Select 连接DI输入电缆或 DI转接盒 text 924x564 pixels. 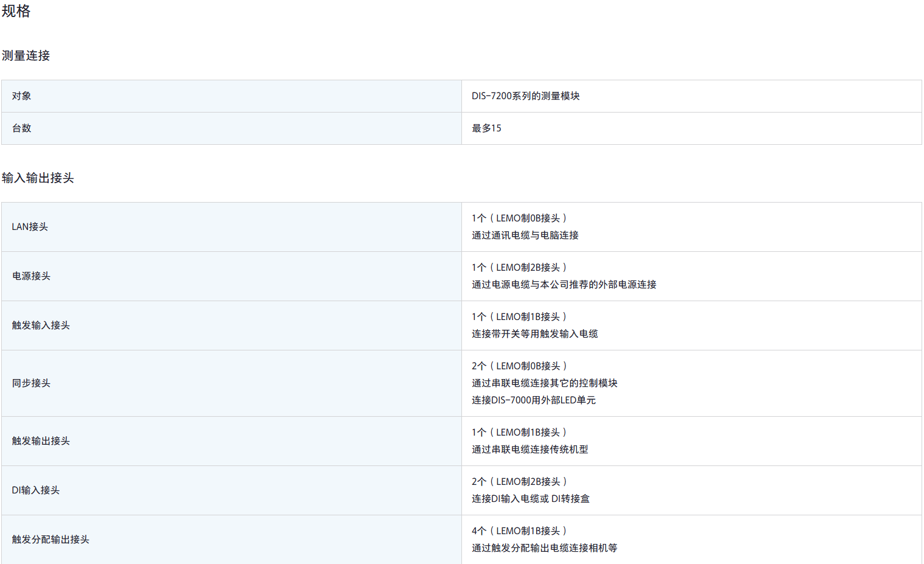531,499
